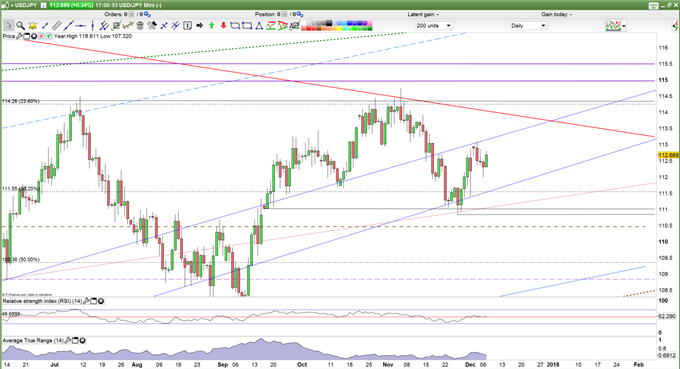The width and height of the screenshot is (680, 369).
Task: Create an alert with bell icon
Action: pos(33,26)
